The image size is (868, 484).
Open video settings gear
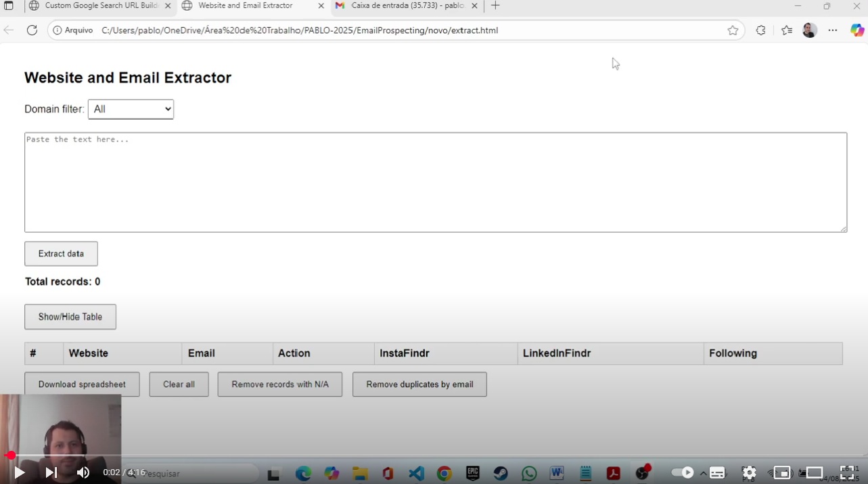pos(749,472)
